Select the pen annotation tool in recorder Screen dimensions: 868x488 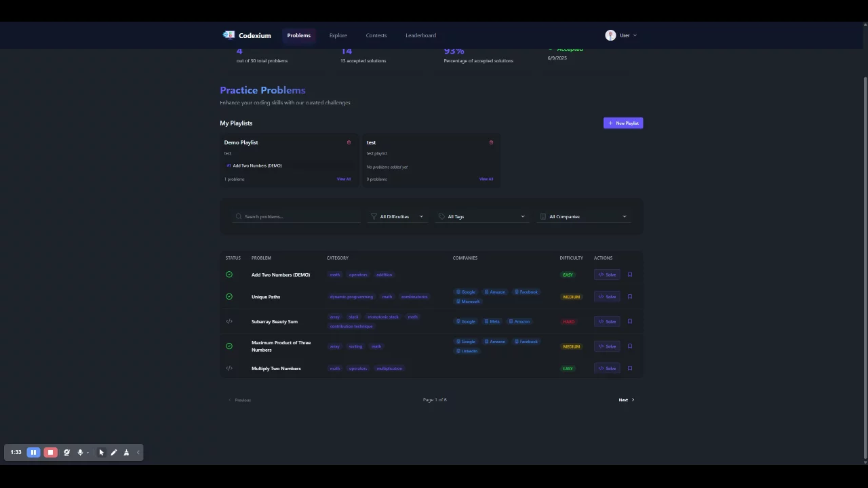point(113,452)
